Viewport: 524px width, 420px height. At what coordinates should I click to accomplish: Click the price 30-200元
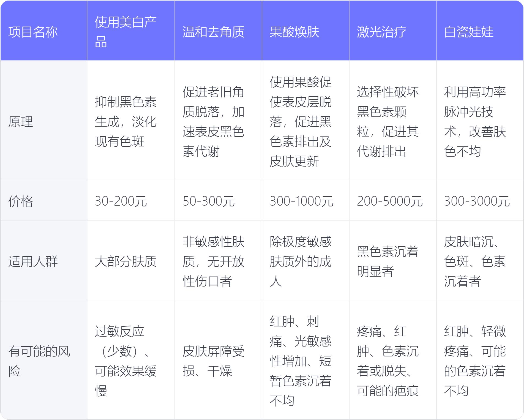click(121, 201)
